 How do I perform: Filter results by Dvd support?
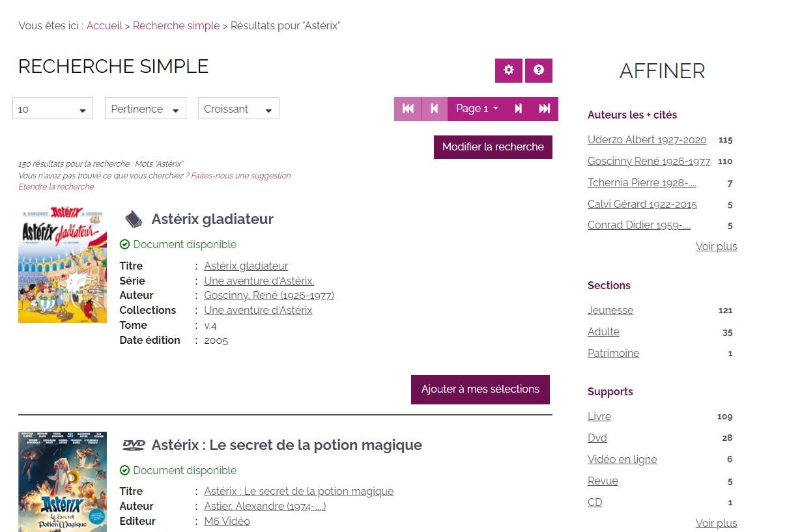tap(597, 438)
